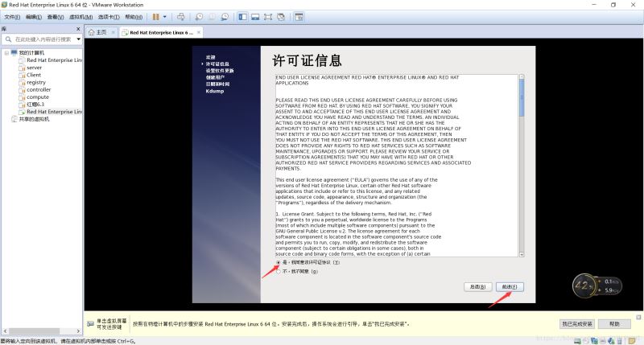Enter full screen mode via toolbar icon
The height and width of the screenshot is (345, 644).
click(268, 16)
